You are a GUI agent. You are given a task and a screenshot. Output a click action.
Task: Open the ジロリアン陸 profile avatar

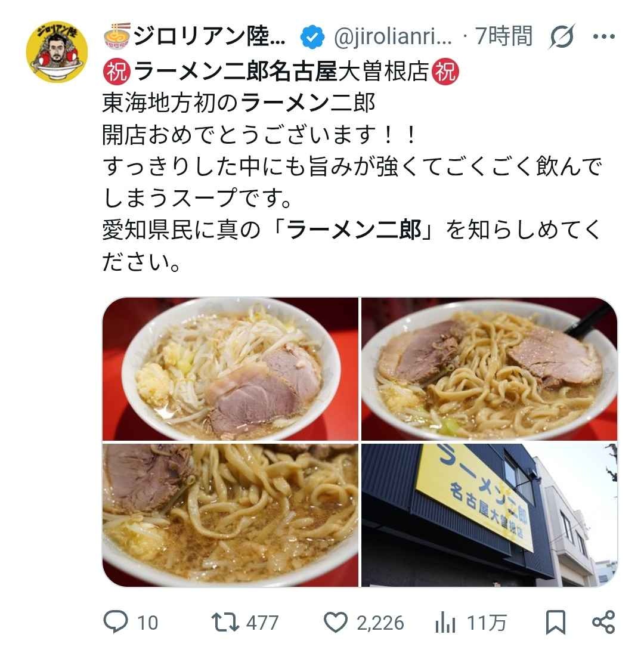point(57,52)
